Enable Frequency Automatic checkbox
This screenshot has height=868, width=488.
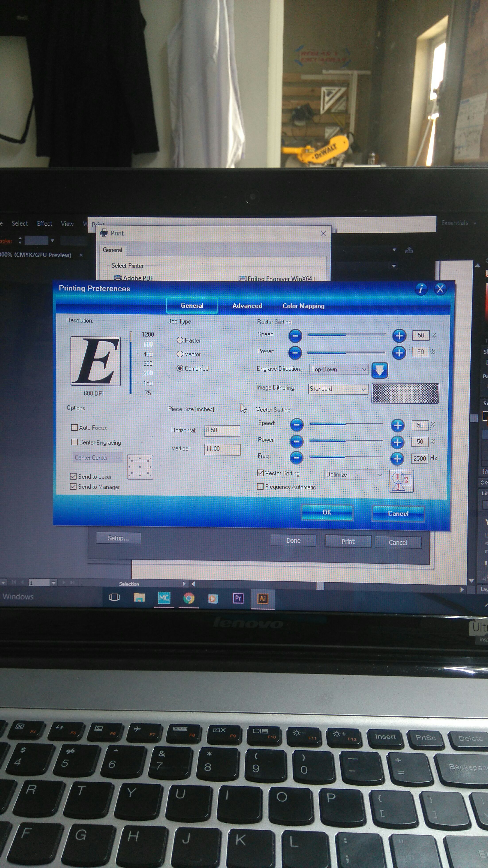pos(260,486)
